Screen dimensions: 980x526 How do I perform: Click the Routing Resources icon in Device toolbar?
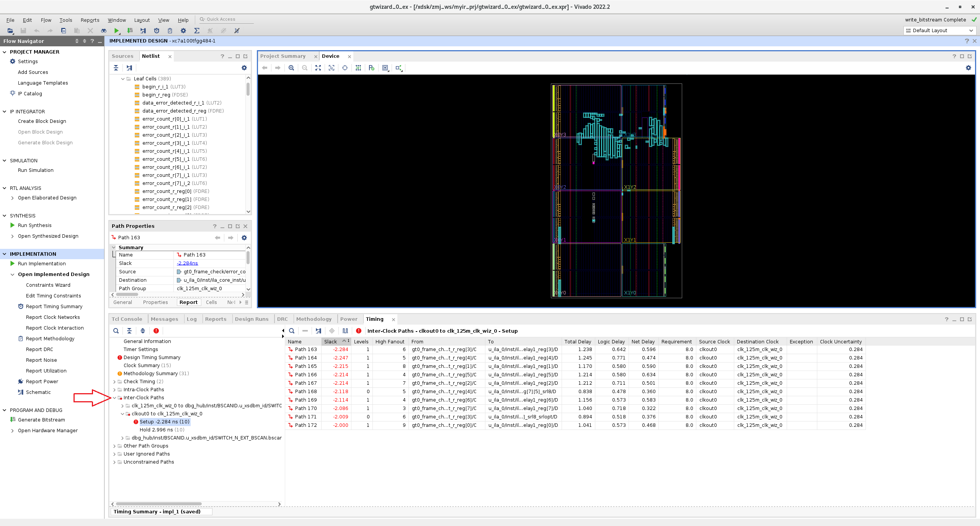tap(358, 68)
